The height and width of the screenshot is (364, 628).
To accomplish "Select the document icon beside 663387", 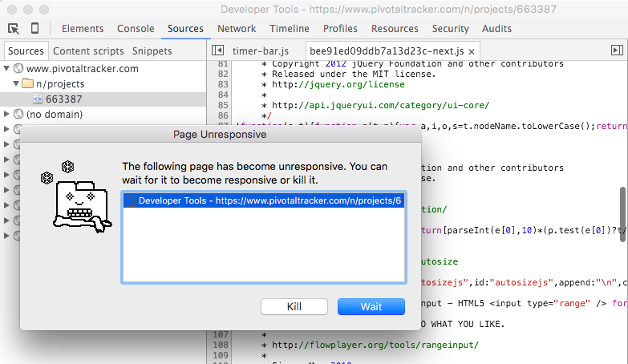I will point(38,99).
